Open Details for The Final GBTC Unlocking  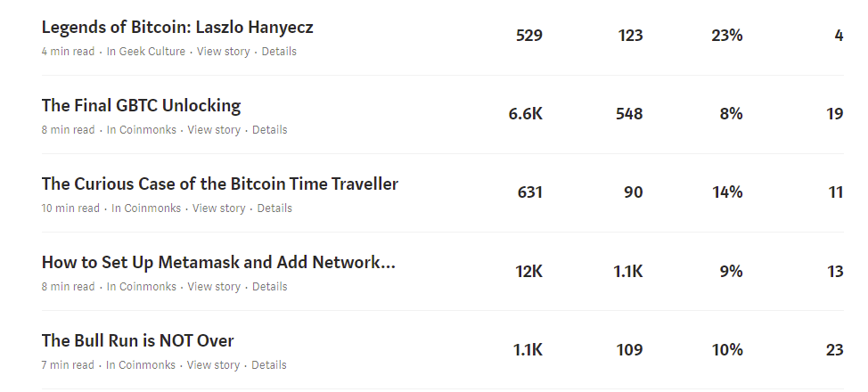click(x=270, y=130)
